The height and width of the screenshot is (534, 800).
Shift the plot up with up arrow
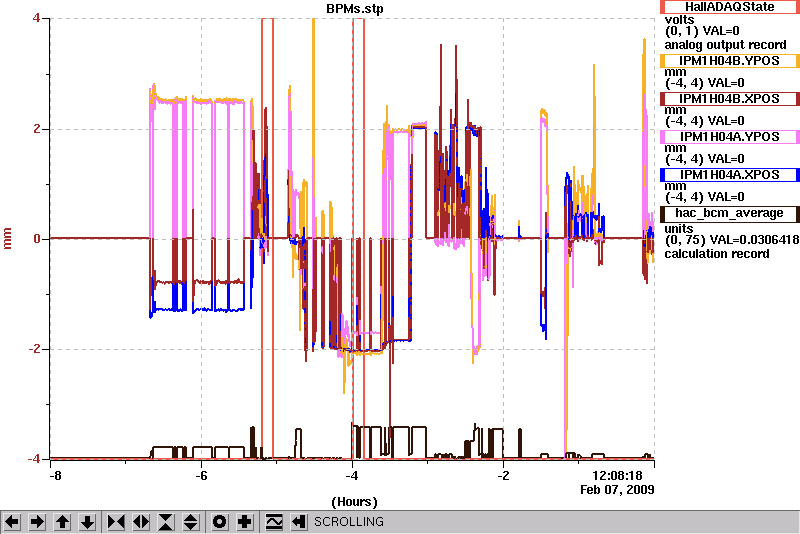62,522
